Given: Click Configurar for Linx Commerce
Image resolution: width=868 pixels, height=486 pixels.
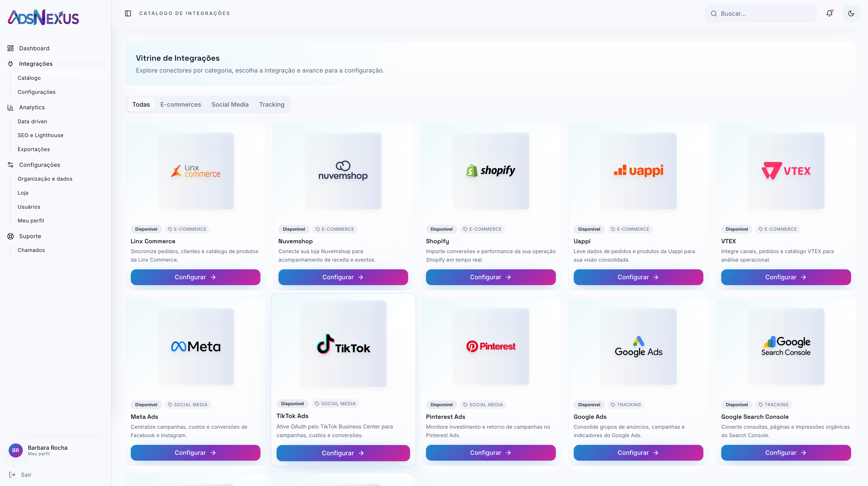Looking at the screenshot, I should click(195, 277).
